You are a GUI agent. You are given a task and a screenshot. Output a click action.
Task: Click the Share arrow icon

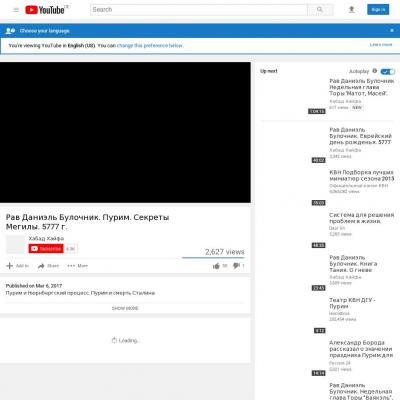(41, 266)
